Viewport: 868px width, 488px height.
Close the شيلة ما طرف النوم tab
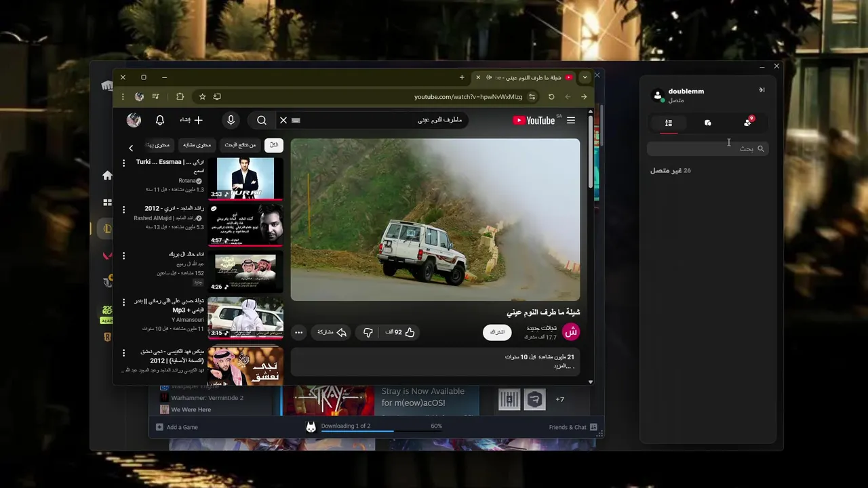pyautogui.click(x=478, y=77)
